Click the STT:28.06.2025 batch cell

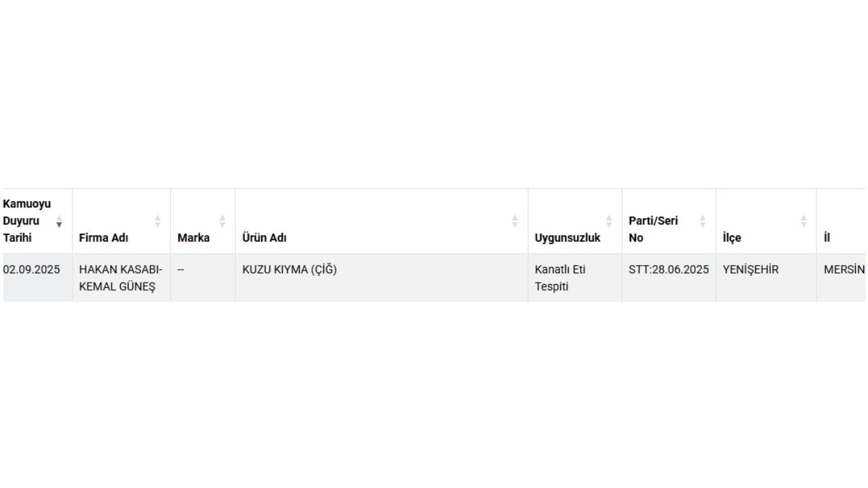point(669,278)
